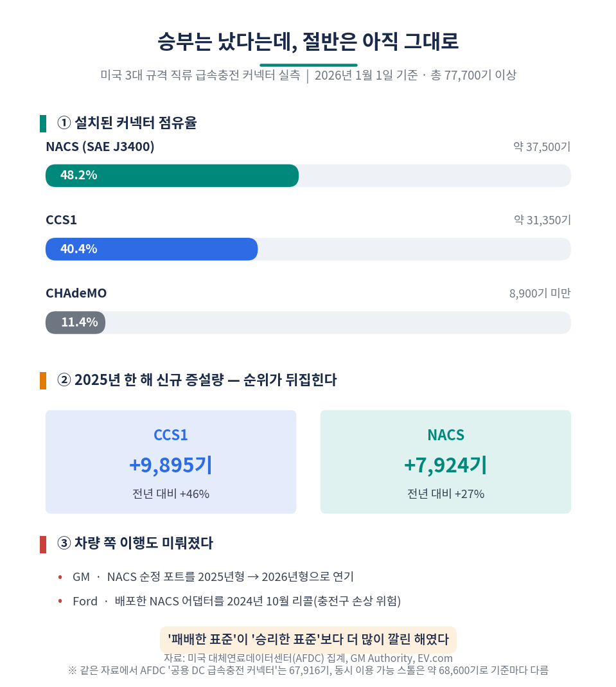
Task: Click the subtitle showing 2026년 1월 1일 기준
Action: click(308, 75)
